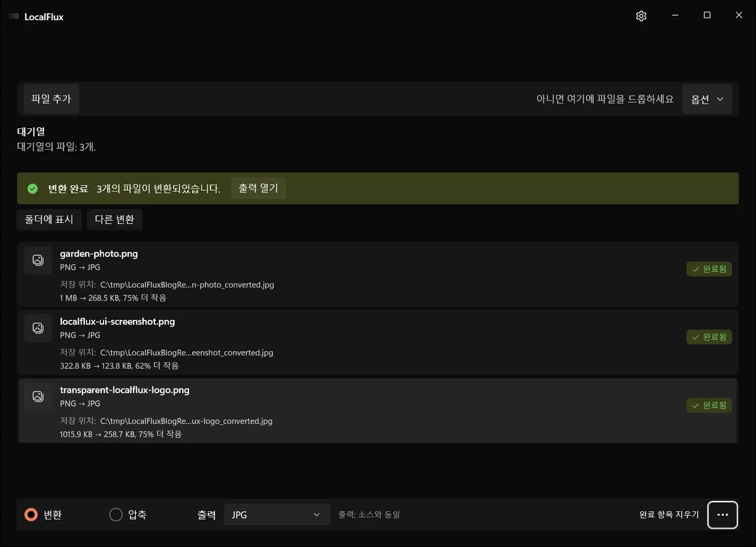Click the path ending ux-logo_converted.jpg
756x547 pixels.
pyautogui.click(x=186, y=421)
